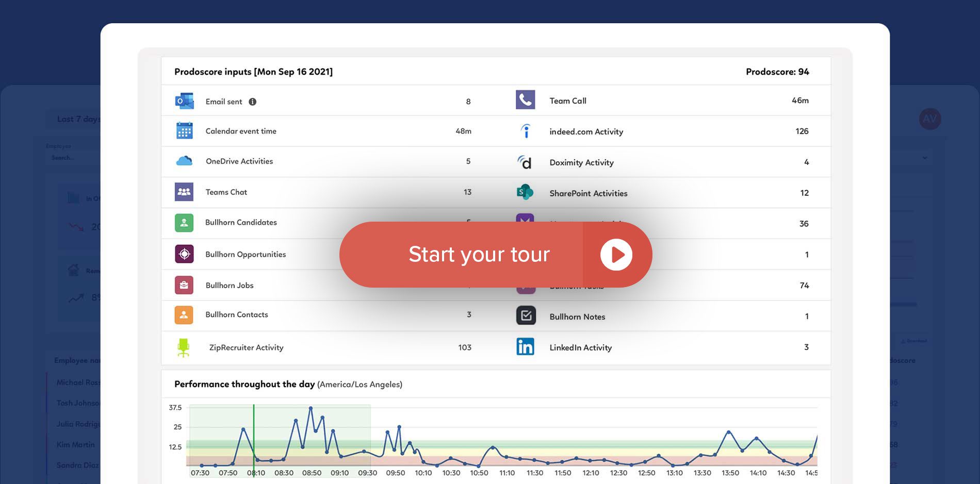
Task: Click Doximity Activity label
Action: [x=581, y=162]
